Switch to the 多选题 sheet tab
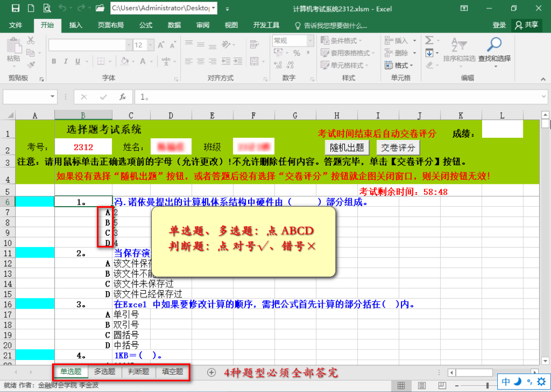Viewport: 551px width, 392px height. tap(105, 372)
